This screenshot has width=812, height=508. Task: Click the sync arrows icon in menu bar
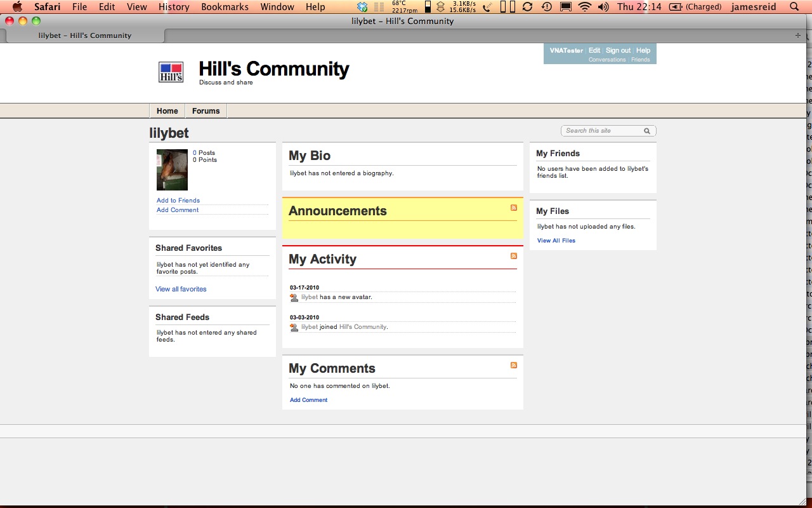point(527,7)
